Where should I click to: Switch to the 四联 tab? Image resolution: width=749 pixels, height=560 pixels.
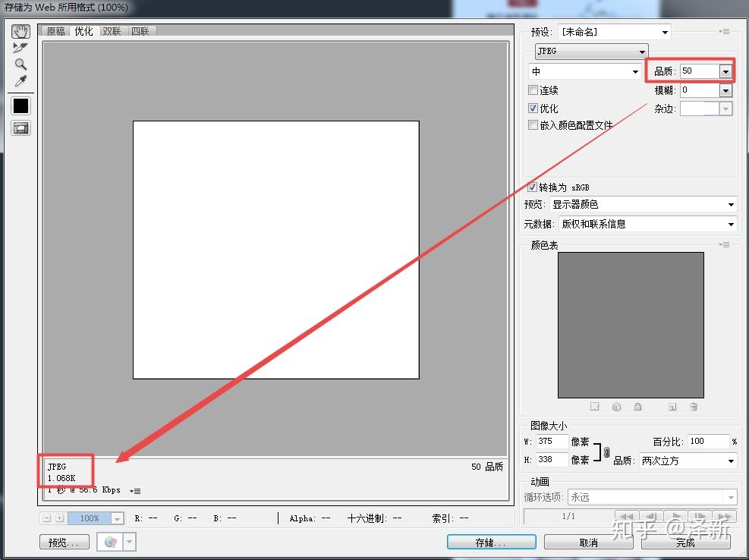140,31
